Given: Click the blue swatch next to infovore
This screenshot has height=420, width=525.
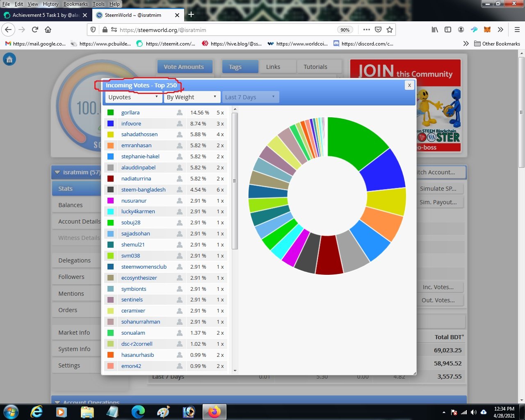Looking at the screenshot, I should coord(110,123).
